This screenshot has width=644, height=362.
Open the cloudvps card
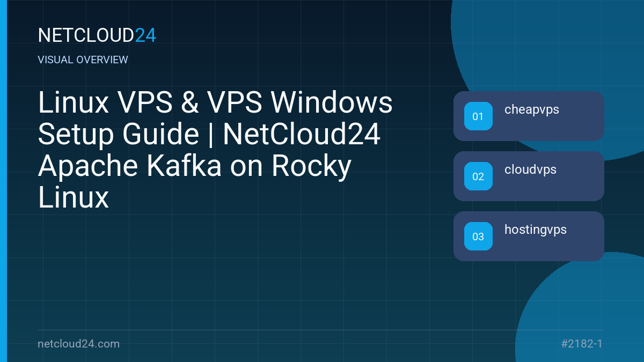tap(529, 176)
